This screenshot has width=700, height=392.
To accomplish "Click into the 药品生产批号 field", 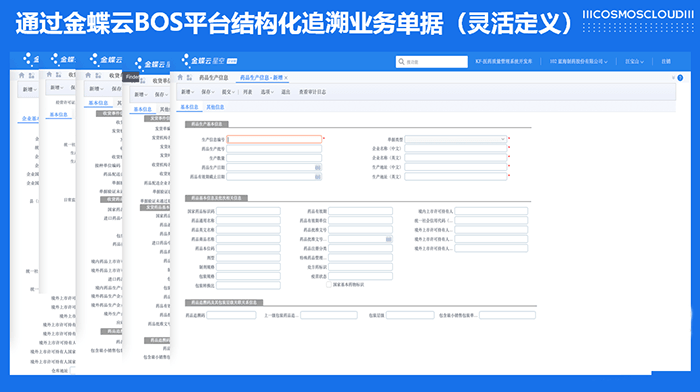I will click(274, 149).
